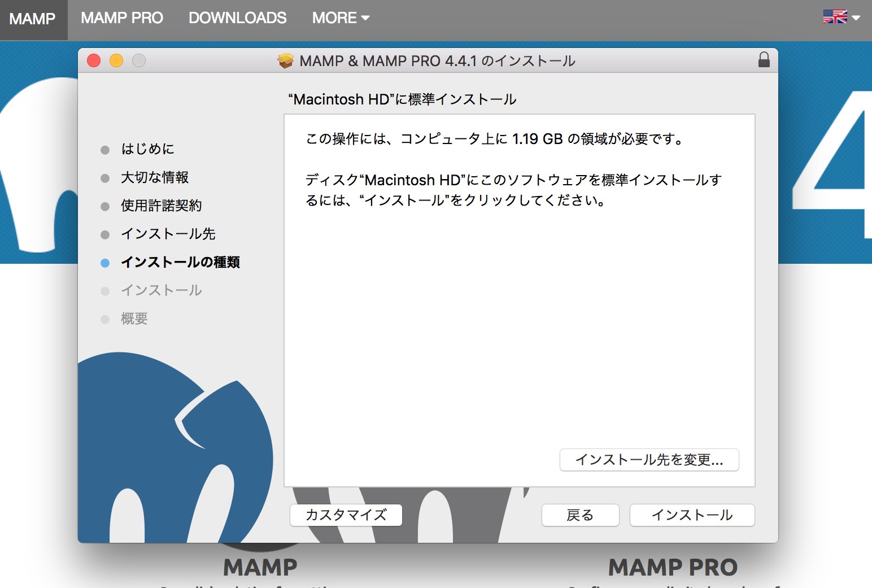Click the カスタマイズ button
Viewport: 872px width, 588px height.
pyautogui.click(x=346, y=515)
